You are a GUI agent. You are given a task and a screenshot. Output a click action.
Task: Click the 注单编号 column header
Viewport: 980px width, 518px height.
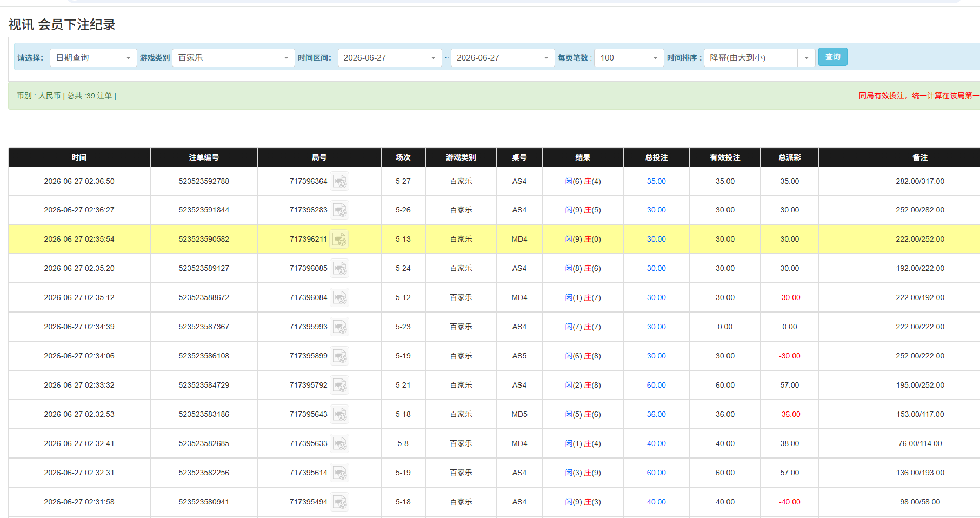204,157
